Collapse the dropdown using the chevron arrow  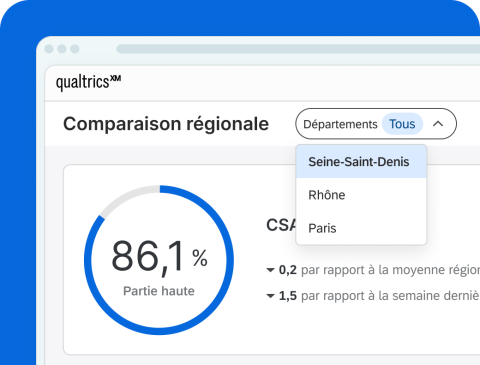438,124
